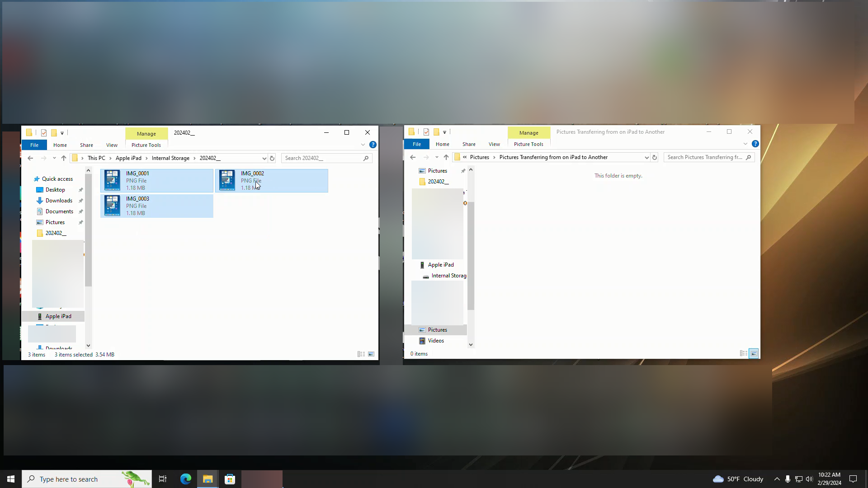
Task: Click Internal Storage in the breadcrumb path
Action: tap(170, 158)
